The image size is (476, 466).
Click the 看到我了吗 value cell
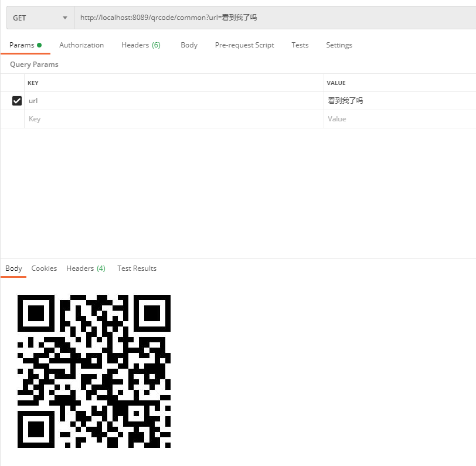point(400,101)
